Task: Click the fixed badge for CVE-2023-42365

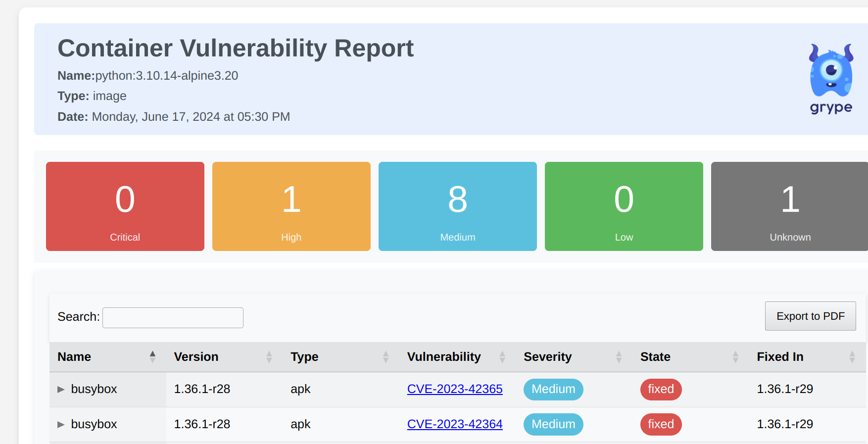Action: pos(661,389)
